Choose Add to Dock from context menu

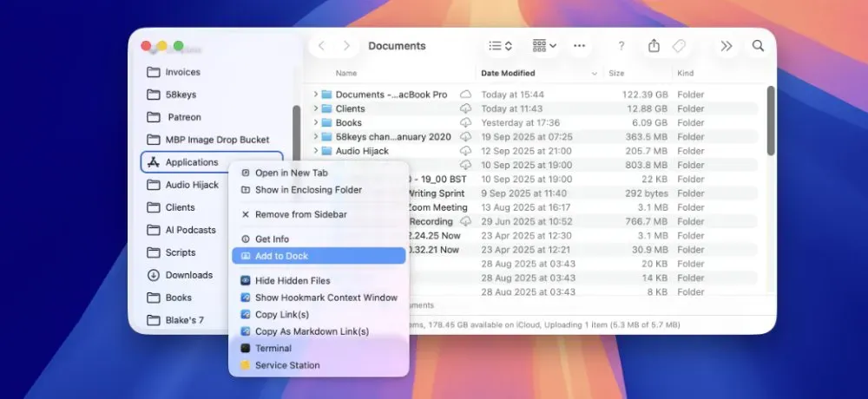point(281,256)
